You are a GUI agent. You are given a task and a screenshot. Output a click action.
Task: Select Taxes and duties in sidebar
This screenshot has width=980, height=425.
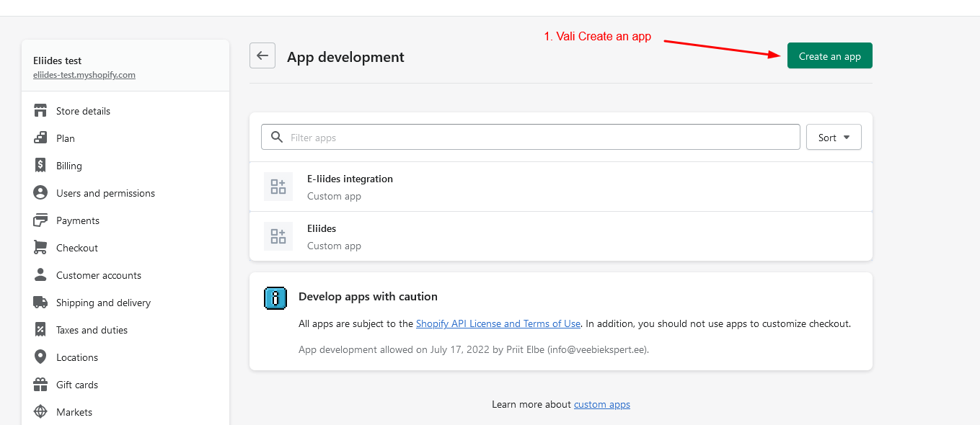click(92, 330)
